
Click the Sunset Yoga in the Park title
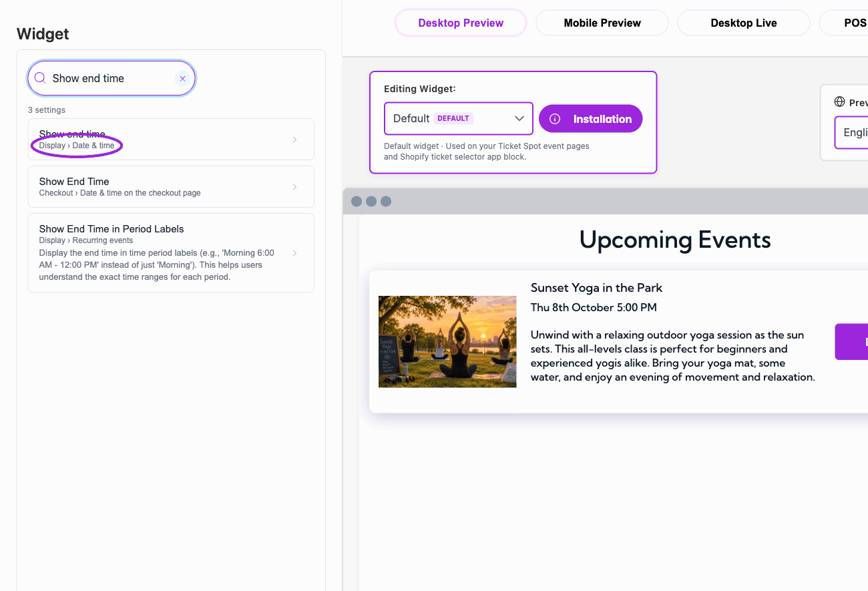pyautogui.click(x=596, y=288)
